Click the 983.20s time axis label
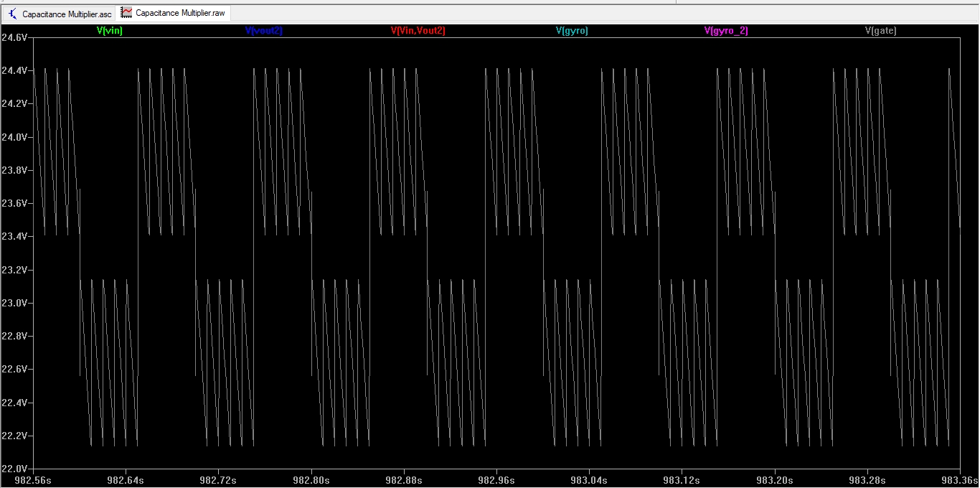980x488 pixels. point(775,479)
